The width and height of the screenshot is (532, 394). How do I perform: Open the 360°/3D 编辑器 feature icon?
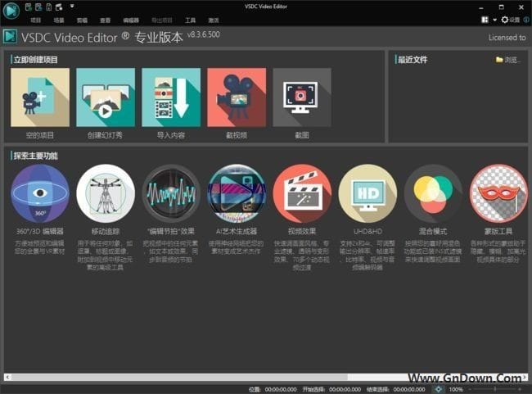tap(40, 193)
